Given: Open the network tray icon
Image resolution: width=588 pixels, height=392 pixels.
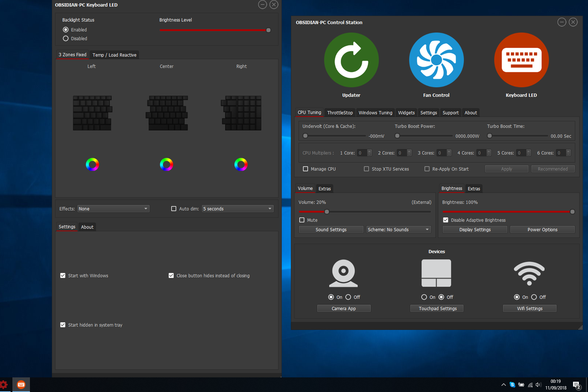Looking at the screenshot, I should pyautogui.click(x=530, y=385).
